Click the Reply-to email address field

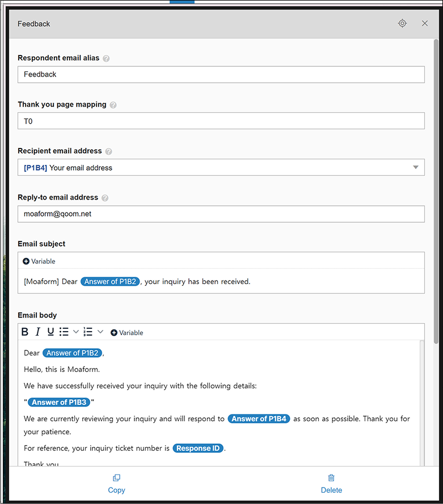[221, 214]
